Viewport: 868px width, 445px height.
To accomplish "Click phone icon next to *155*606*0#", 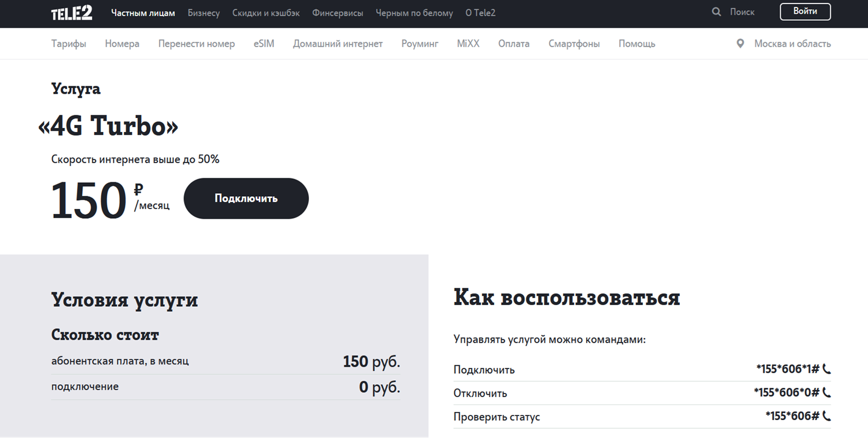I will pyautogui.click(x=826, y=392).
